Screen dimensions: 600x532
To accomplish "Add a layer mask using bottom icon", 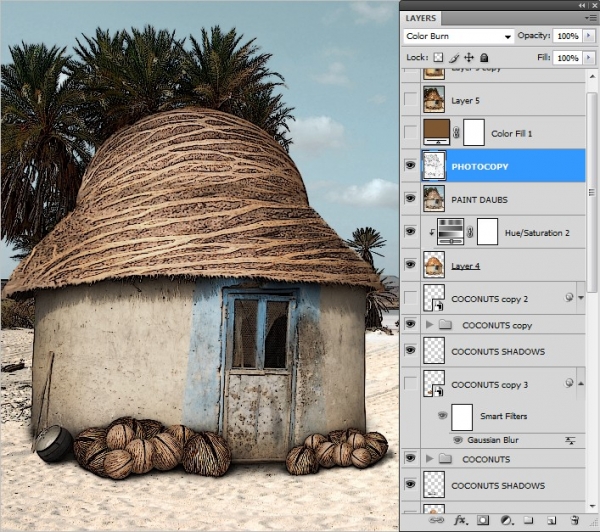I will click(483, 520).
